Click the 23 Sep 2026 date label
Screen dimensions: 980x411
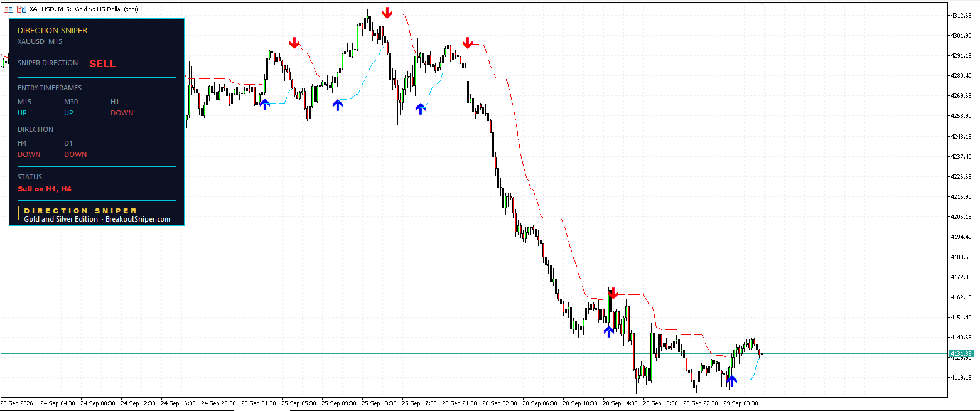17,403
